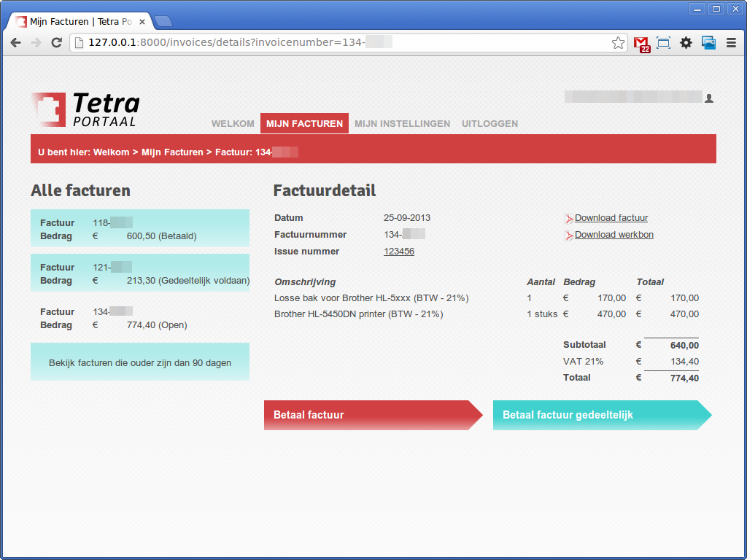The height and width of the screenshot is (560, 747).
Task: Reload the page with refresh icon
Action: [56, 43]
